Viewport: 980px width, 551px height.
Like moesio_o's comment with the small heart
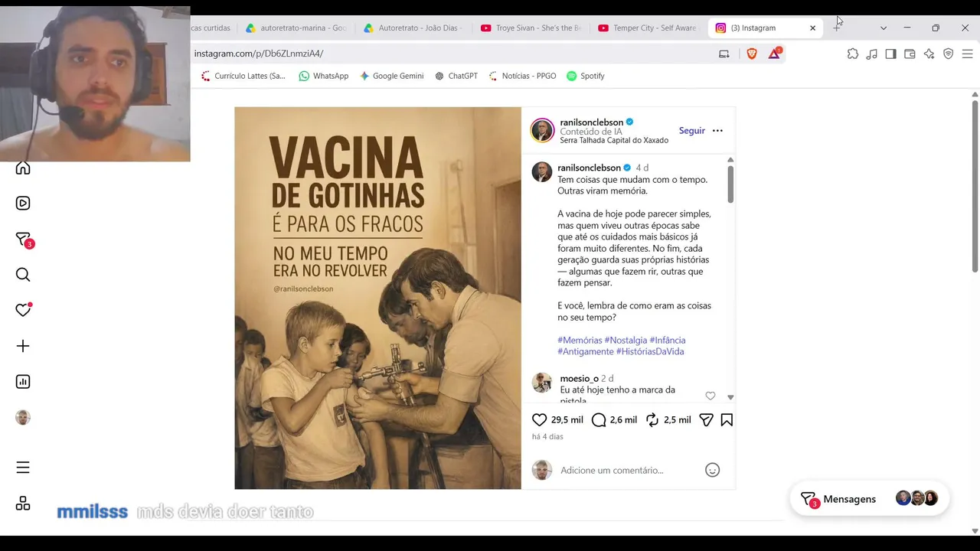tap(710, 396)
